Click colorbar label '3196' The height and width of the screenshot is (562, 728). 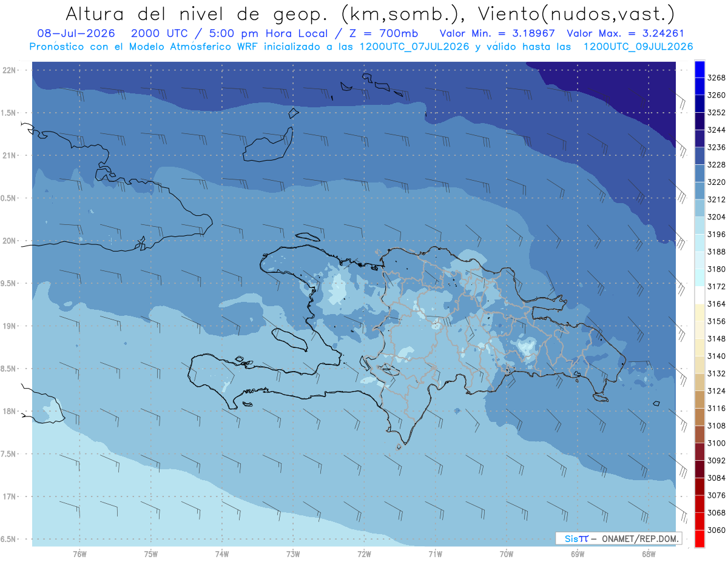tap(716, 234)
